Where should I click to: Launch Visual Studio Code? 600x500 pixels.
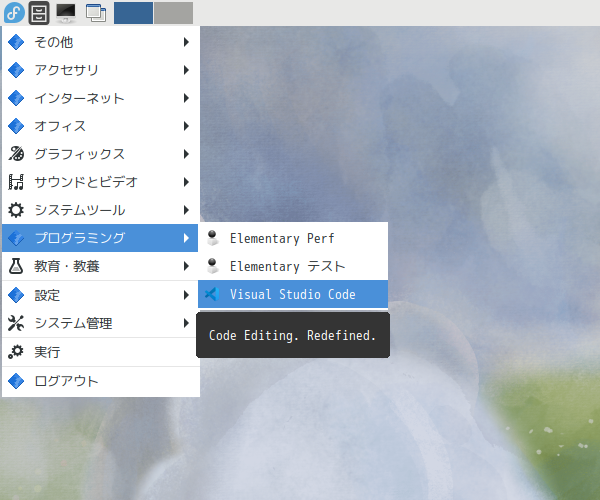click(x=293, y=294)
